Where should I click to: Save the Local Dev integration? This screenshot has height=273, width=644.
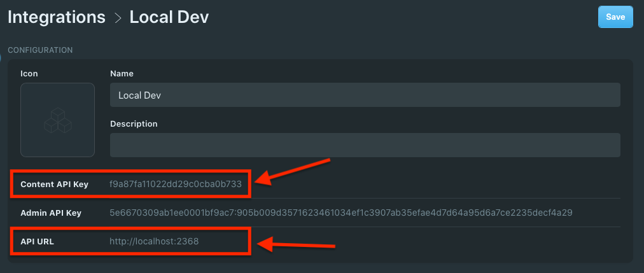615,17
